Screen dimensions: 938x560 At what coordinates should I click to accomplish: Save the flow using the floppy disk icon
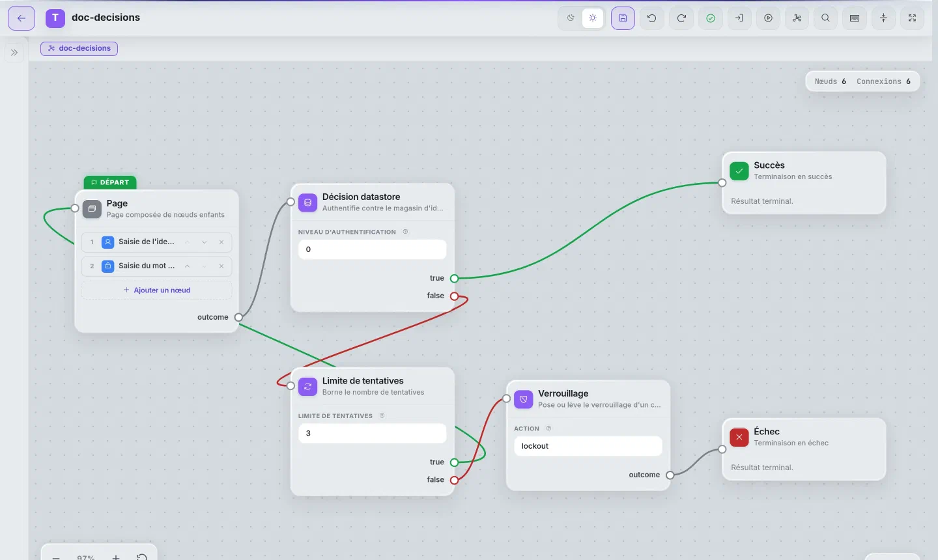[x=623, y=18]
